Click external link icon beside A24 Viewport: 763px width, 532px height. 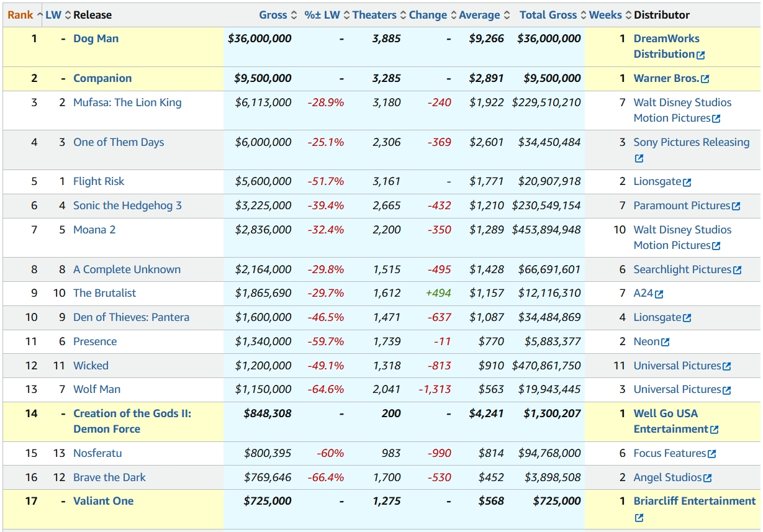click(659, 294)
